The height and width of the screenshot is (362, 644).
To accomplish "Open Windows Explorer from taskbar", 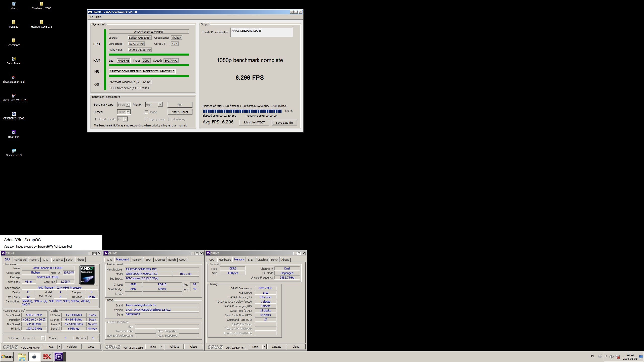I will point(22,356).
